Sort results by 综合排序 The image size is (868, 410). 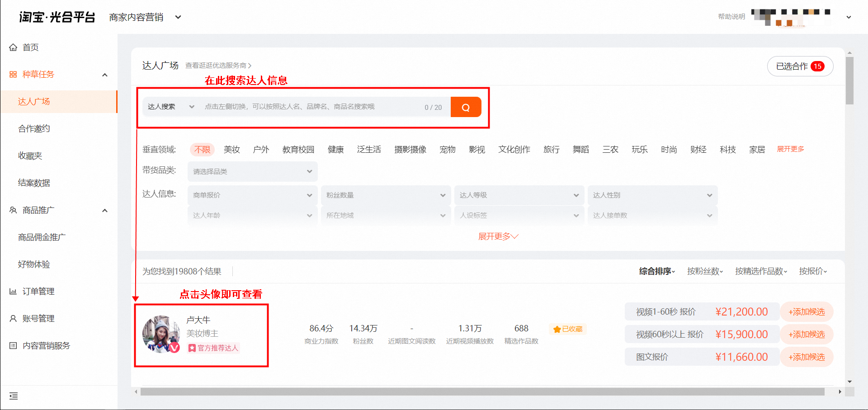tap(657, 271)
